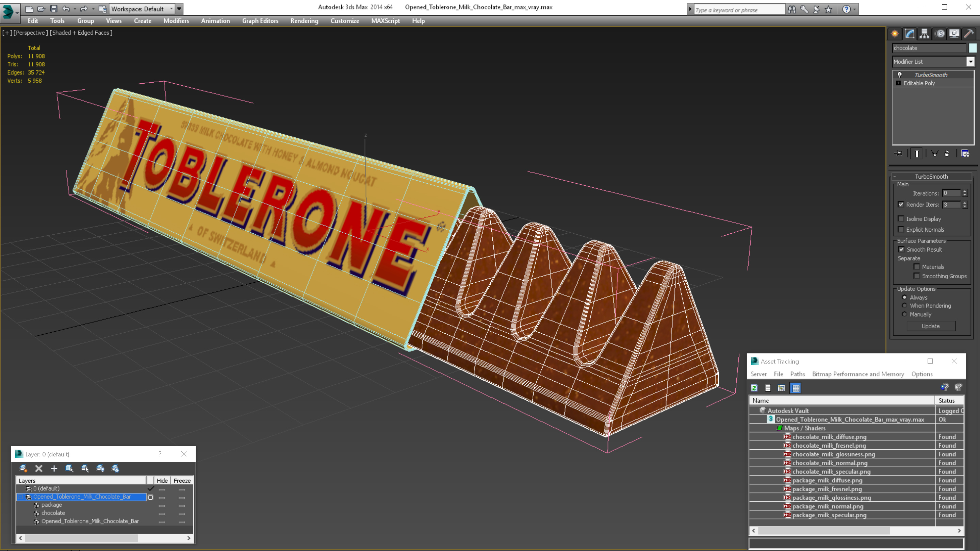The height and width of the screenshot is (551, 980).
Task: Click the Asset Tracking horizontal scrollbar
Action: tap(856, 531)
